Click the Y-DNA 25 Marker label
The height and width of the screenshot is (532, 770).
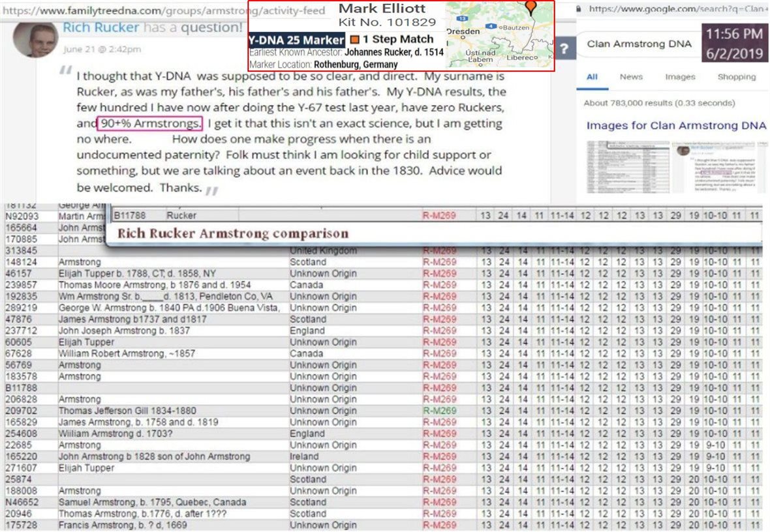(x=297, y=40)
